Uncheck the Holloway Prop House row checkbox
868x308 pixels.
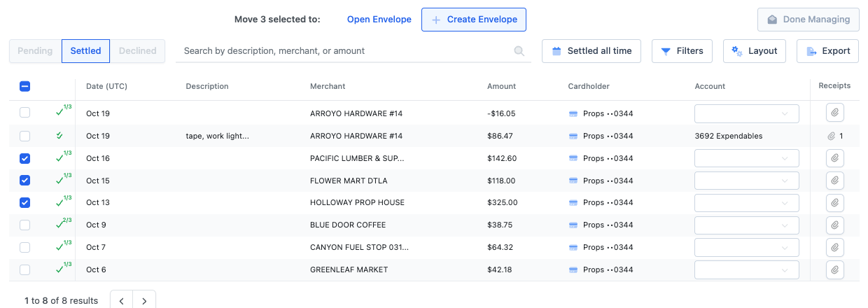24,203
